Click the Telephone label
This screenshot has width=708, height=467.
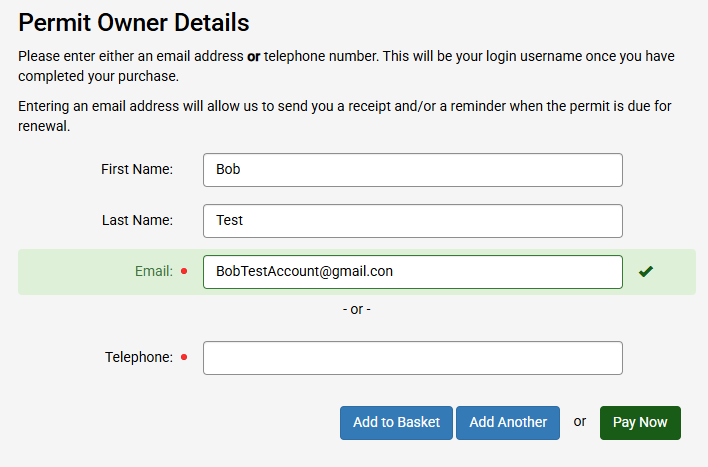139,357
